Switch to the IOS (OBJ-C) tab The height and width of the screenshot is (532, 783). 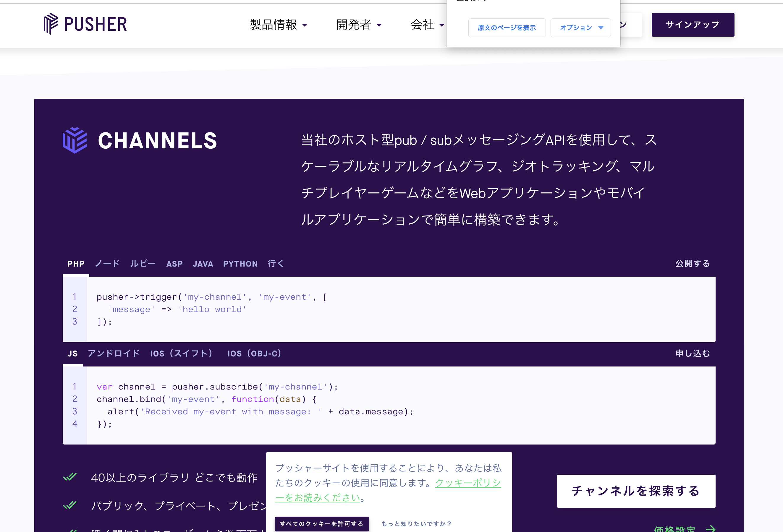(254, 353)
